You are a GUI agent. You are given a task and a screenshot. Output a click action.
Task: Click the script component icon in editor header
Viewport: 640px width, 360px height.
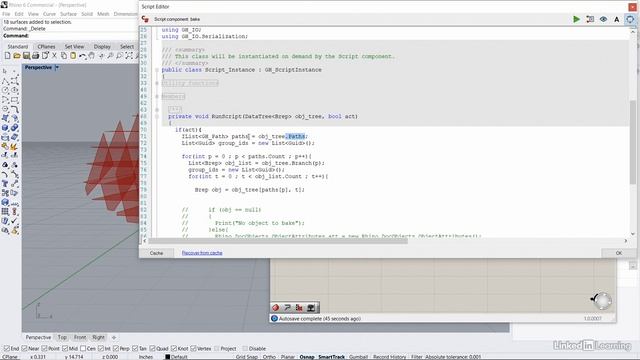pyautogui.click(x=145, y=19)
